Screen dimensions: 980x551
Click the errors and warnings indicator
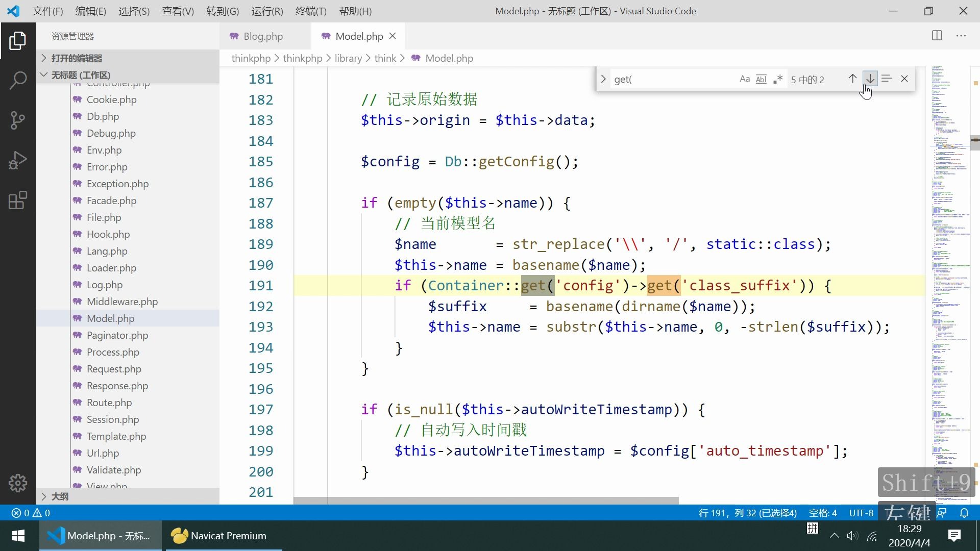[30, 513]
